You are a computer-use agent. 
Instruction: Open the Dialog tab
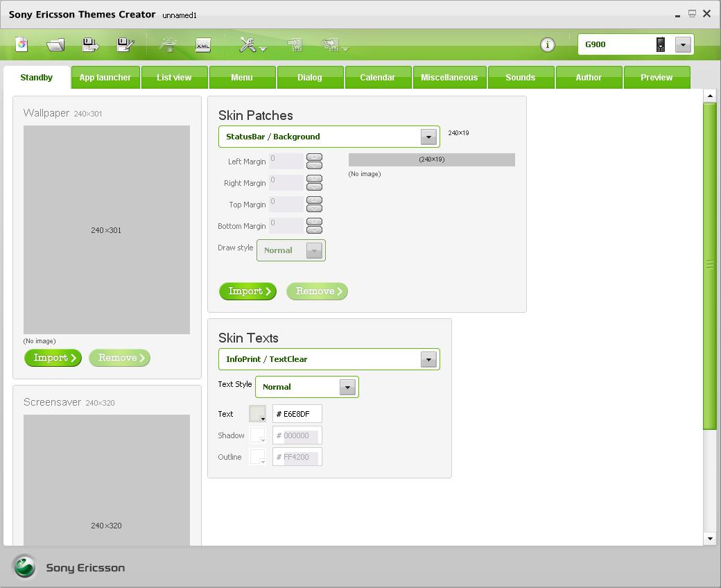[310, 77]
